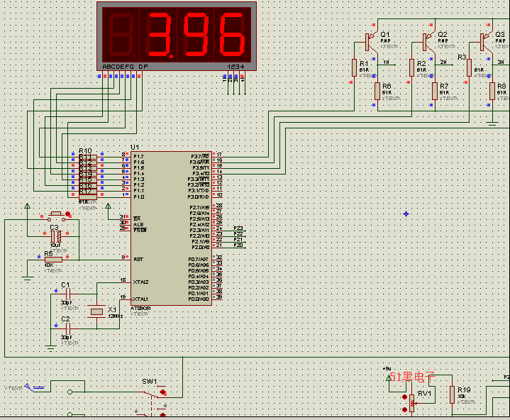Select resistor R6 symbol

click(377, 91)
